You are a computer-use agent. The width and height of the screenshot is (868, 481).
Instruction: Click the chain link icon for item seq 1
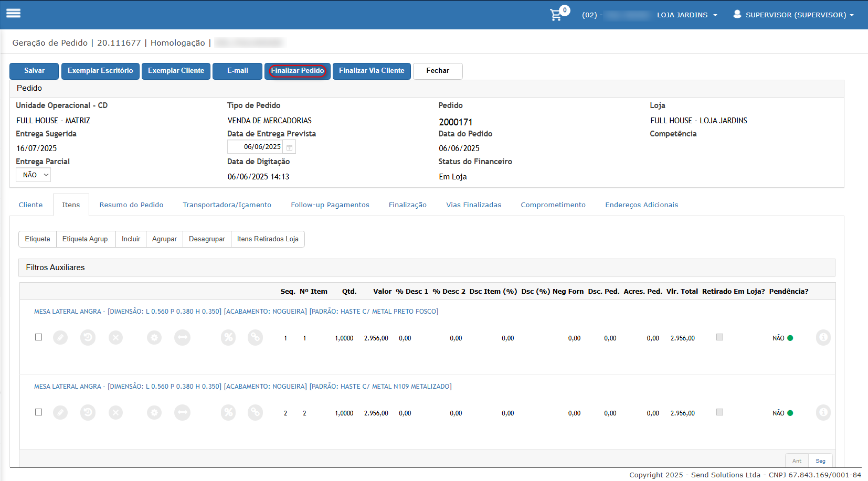255,337
